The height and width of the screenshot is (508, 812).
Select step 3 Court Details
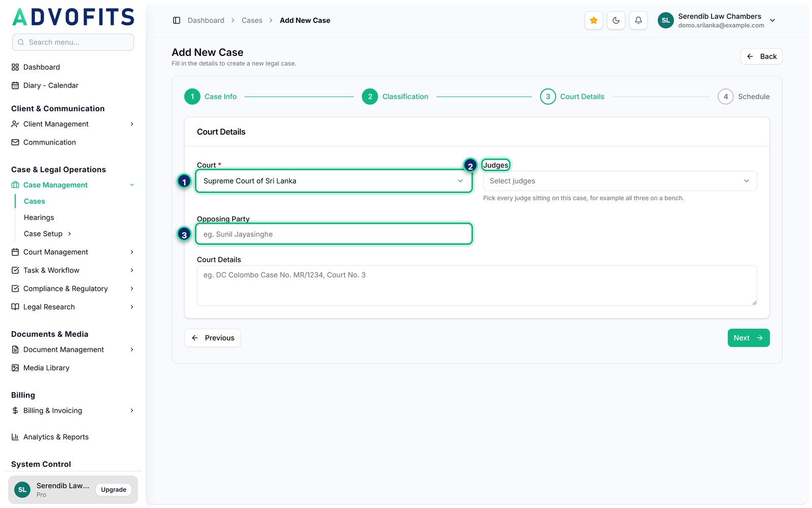[x=572, y=97]
